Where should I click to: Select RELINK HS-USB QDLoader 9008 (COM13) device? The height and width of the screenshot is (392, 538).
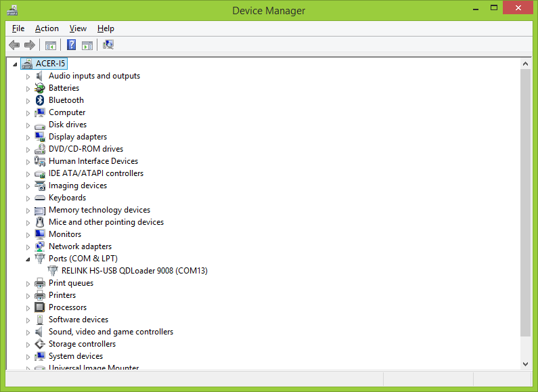pos(134,271)
